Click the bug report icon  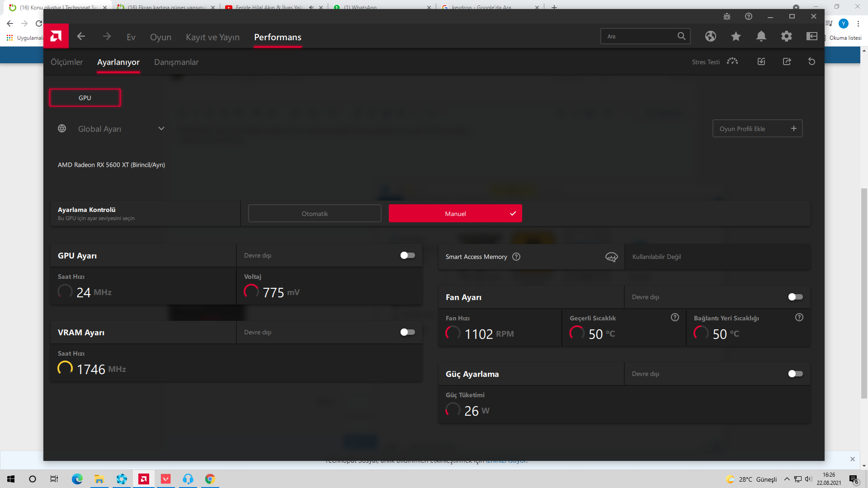point(727,17)
